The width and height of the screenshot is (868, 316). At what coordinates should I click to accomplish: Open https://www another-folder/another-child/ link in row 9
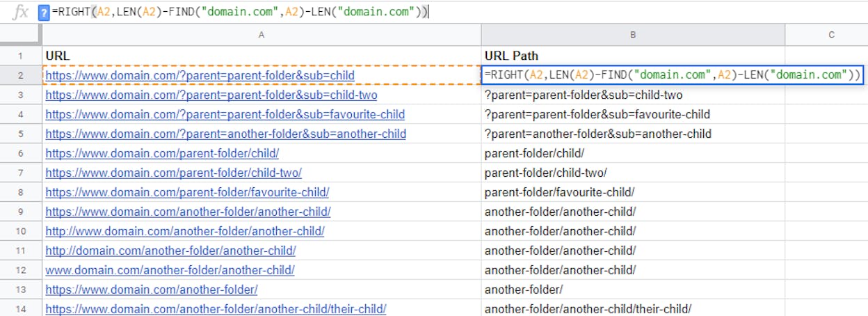[188, 212]
